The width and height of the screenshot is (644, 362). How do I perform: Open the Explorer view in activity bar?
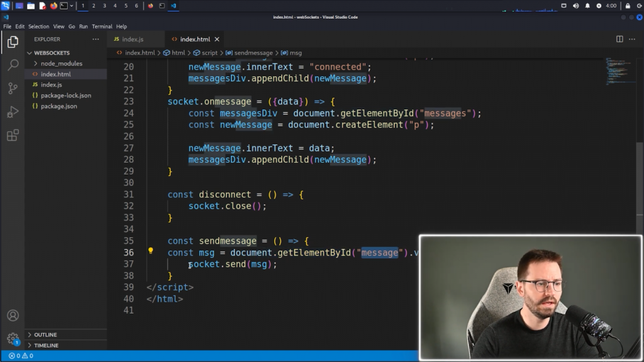[13, 42]
